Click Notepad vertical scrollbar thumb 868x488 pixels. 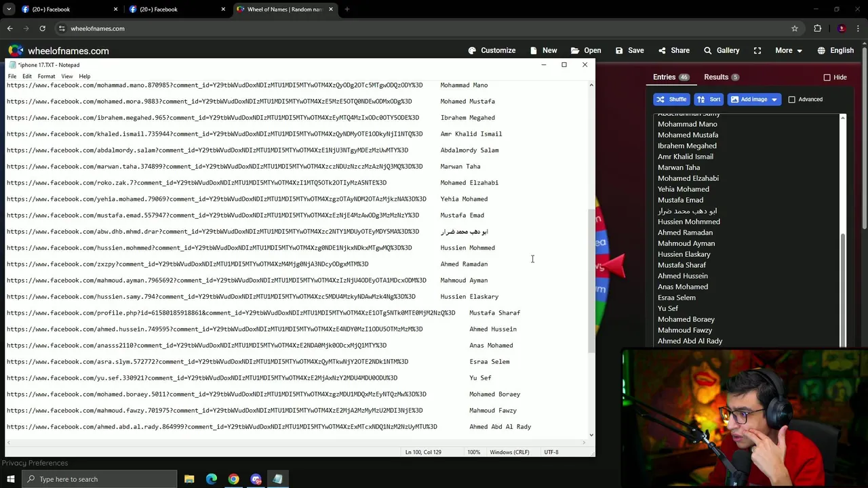click(x=591, y=281)
